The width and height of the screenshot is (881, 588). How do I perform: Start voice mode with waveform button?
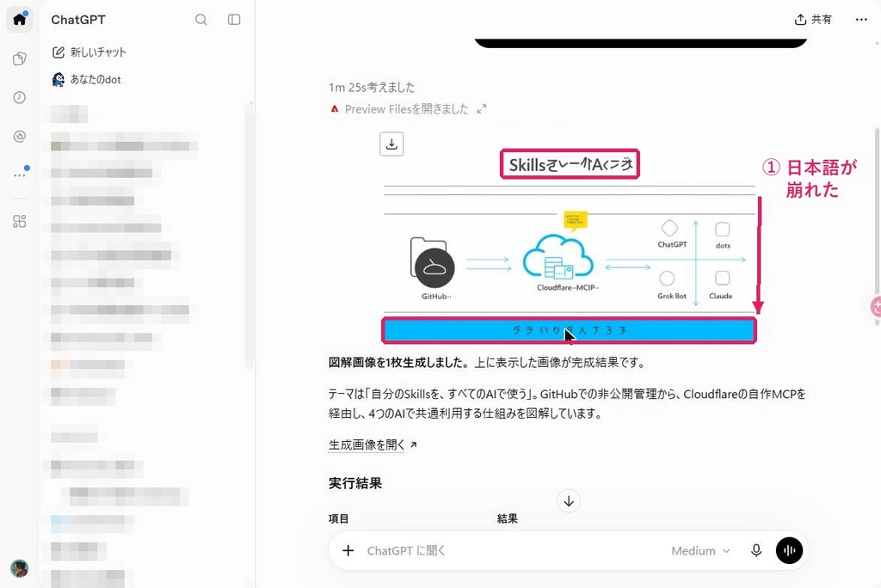790,551
